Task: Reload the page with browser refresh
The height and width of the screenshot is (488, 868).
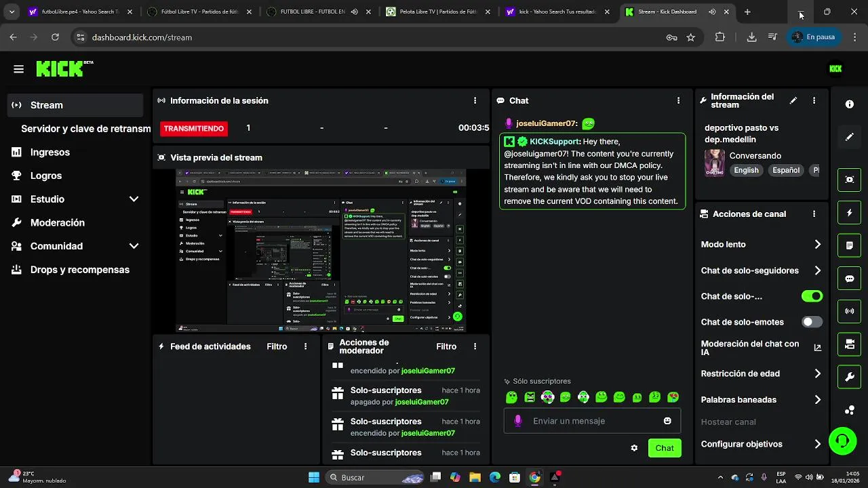Action: pos(55,37)
